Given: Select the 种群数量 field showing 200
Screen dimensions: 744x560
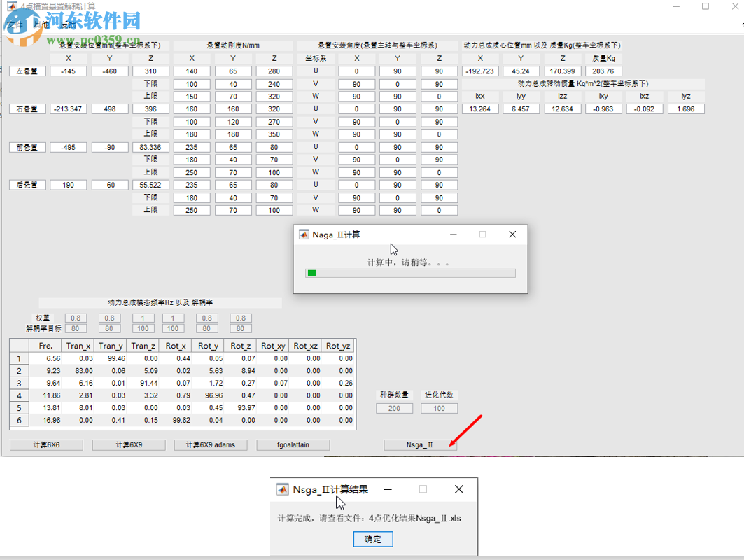Looking at the screenshot, I should pyautogui.click(x=394, y=408).
